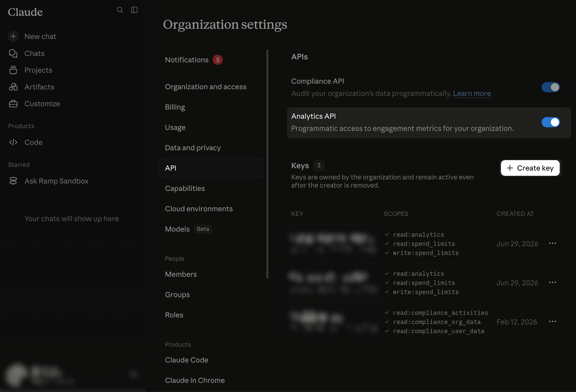The image size is (576, 392).
Task: Open Projects in the sidebar
Action: click(x=38, y=70)
